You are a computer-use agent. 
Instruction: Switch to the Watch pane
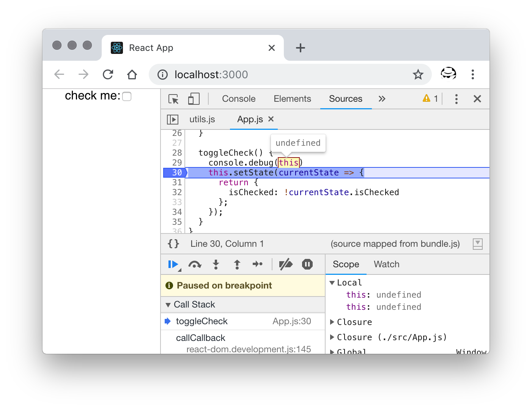click(x=387, y=264)
